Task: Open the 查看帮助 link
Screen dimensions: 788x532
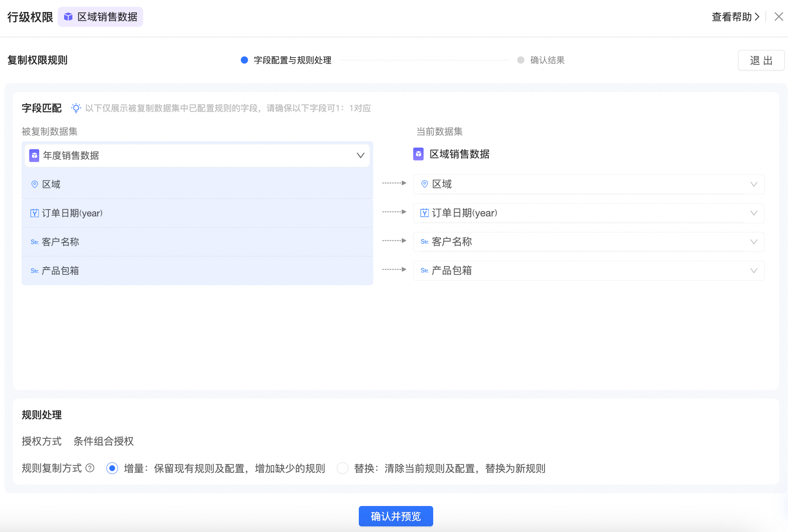Action: pyautogui.click(x=735, y=17)
